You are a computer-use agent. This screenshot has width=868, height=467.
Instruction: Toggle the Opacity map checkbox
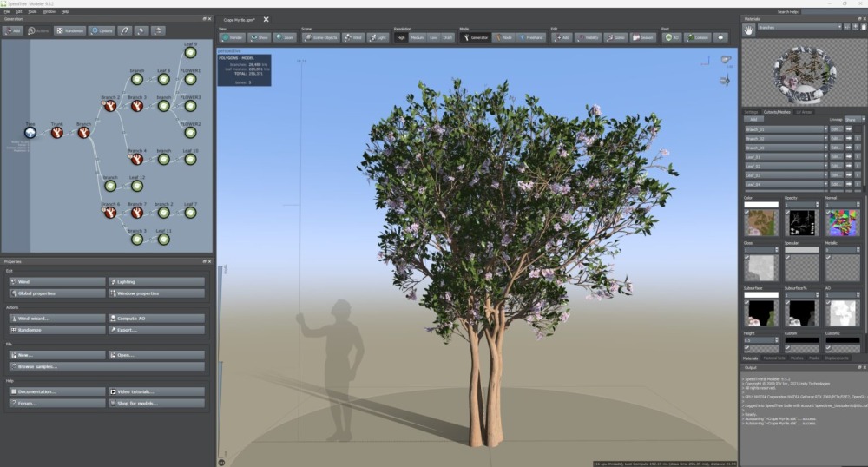[x=788, y=212]
